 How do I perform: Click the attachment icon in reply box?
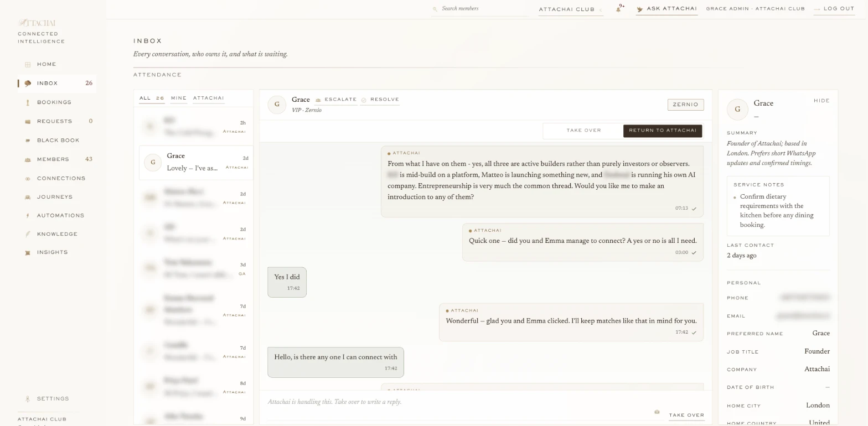point(657,412)
